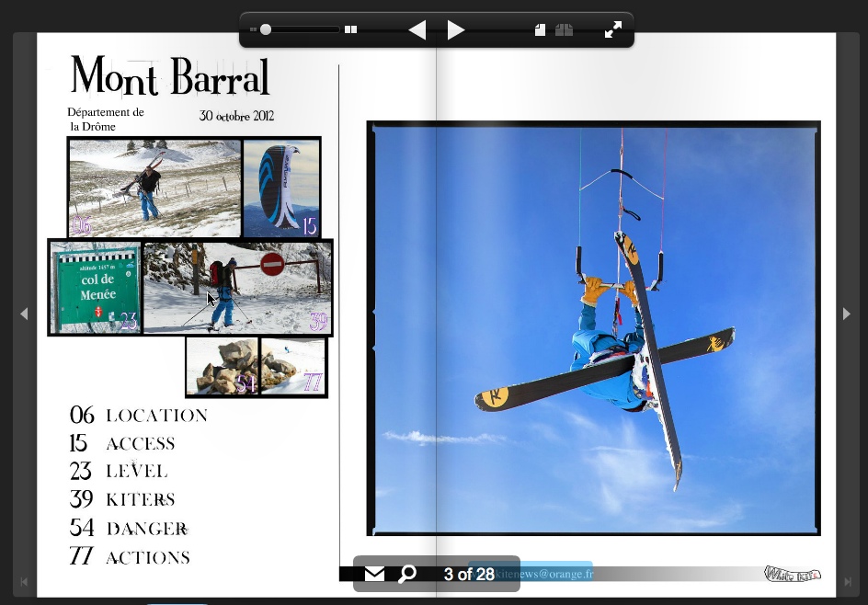Jump to last page with bottom-right arrow
This screenshot has height=605, width=868.
pyautogui.click(x=847, y=582)
